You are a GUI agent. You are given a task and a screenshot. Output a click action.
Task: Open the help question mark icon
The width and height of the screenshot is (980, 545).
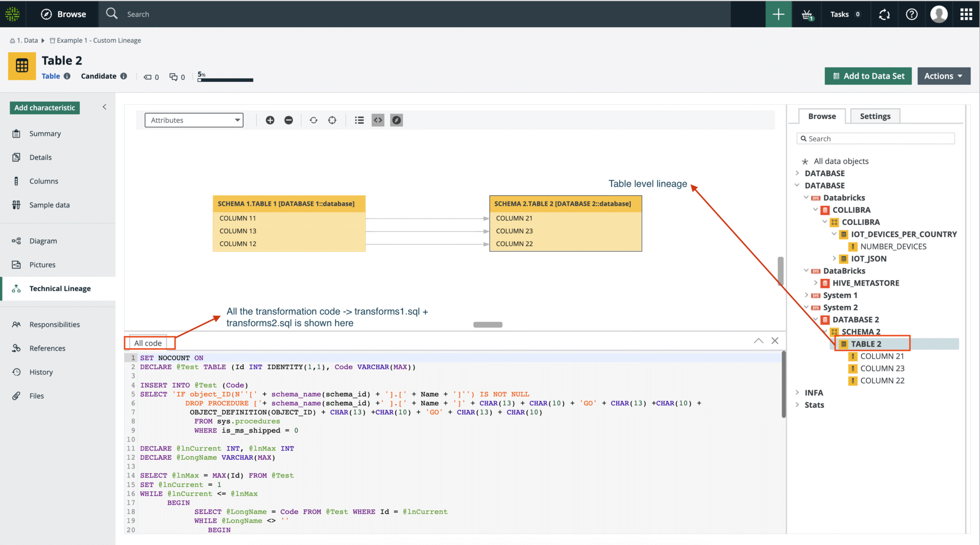click(912, 14)
